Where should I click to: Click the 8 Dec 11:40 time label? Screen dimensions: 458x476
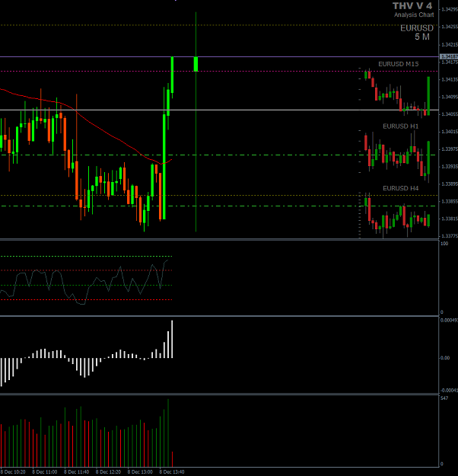pos(76,472)
